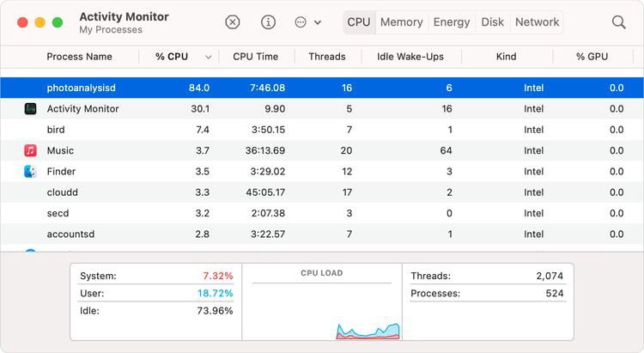The image size is (644, 353).
Task: Select the Network tab
Action: pos(538,22)
